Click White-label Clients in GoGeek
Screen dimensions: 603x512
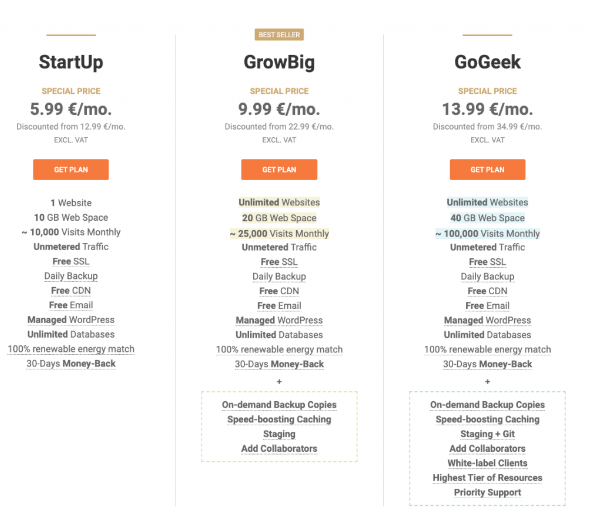pos(488,463)
